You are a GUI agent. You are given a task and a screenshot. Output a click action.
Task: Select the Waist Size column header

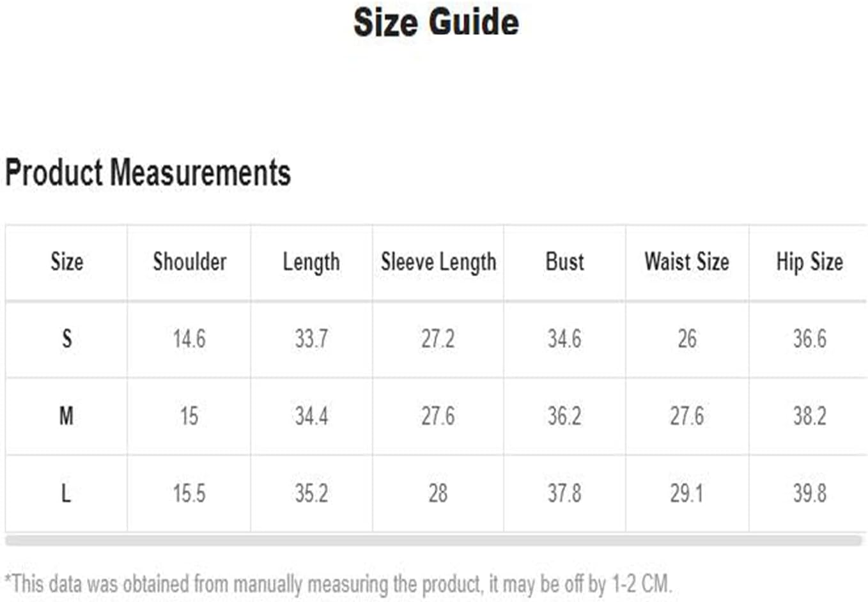pos(687,261)
